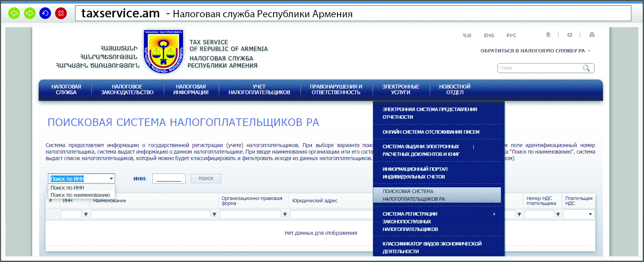The width and height of the screenshot is (644, 262).
Task: Open НАЛОГОВАЯ ИНФОРМАЦИЯ menu item
Action: tap(191, 90)
